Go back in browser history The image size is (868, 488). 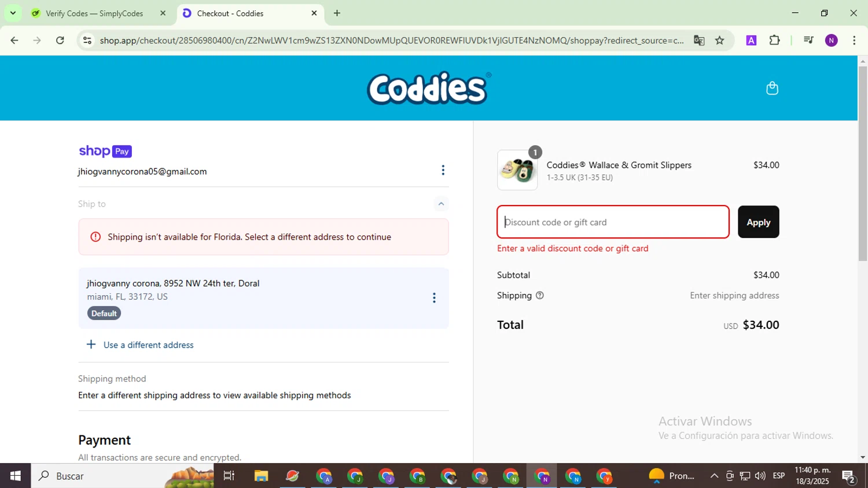point(14,41)
